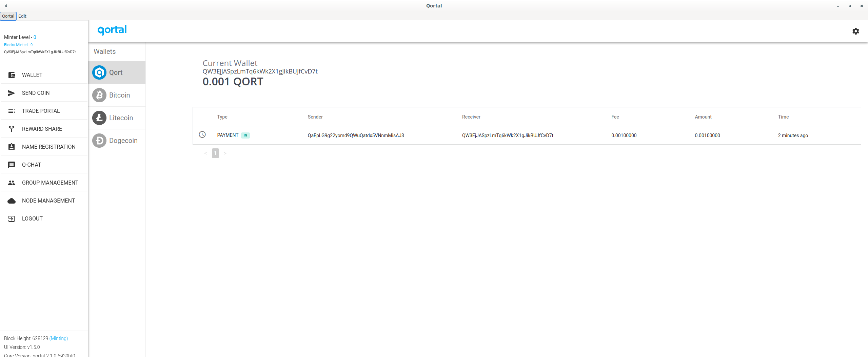Minimize the Qortal window
Viewport: 868px width, 357px height.
coord(838,6)
